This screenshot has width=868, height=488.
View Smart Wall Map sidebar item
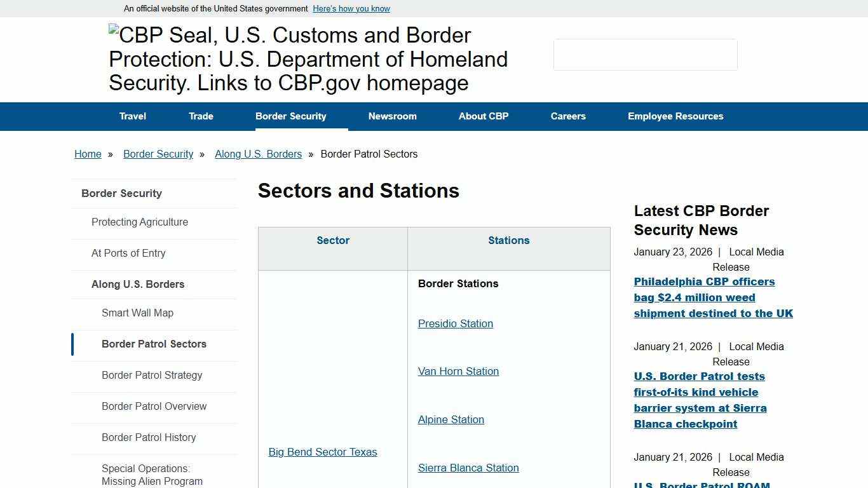coord(137,313)
